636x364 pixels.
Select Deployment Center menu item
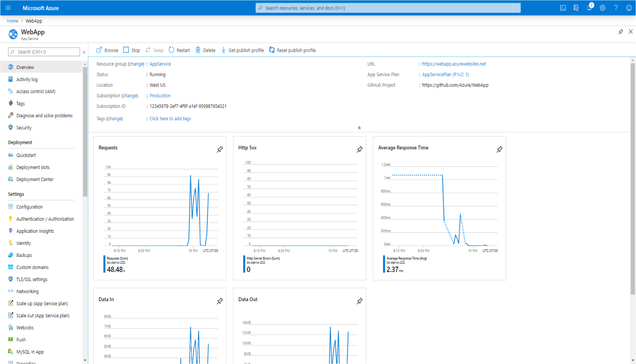(x=35, y=179)
